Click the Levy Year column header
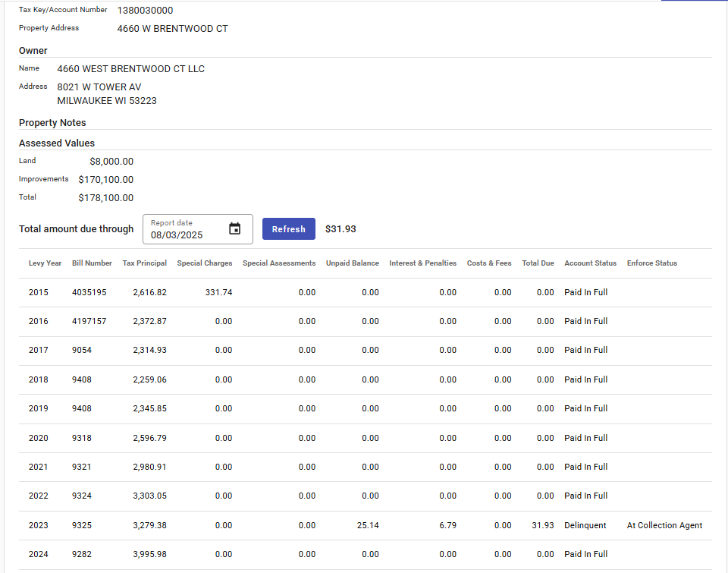728x573 pixels. (x=45, y=263)
